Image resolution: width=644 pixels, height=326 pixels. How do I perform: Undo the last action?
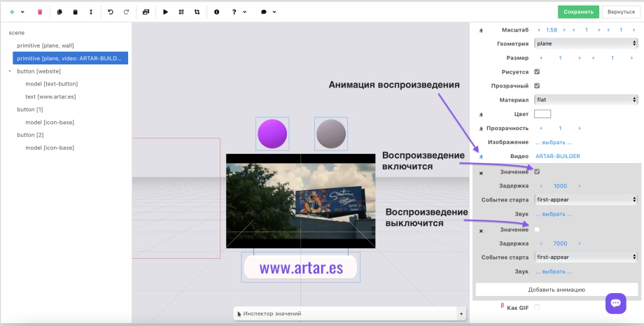coord(111,12)
